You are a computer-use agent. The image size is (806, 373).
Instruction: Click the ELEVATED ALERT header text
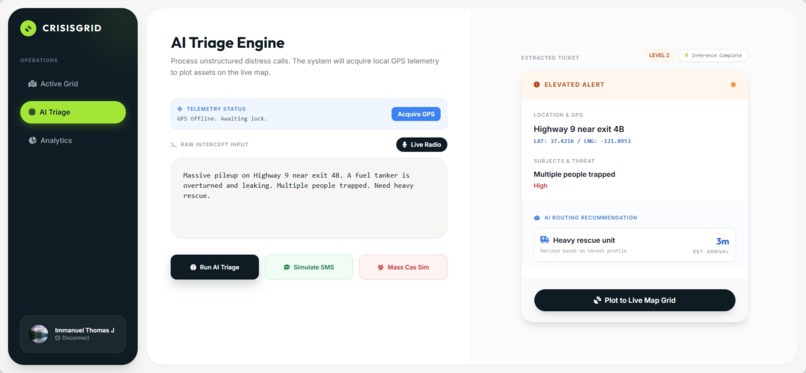[574, 84]
